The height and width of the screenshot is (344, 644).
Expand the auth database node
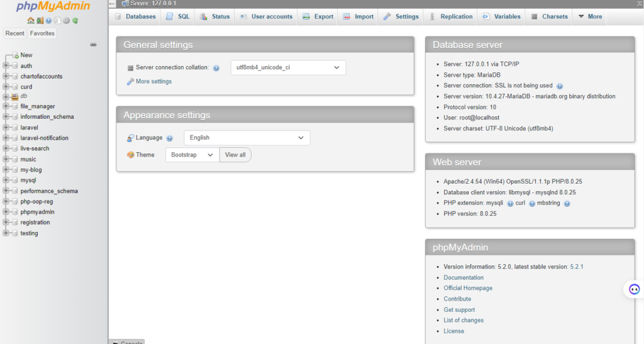[x=6, y=65]
